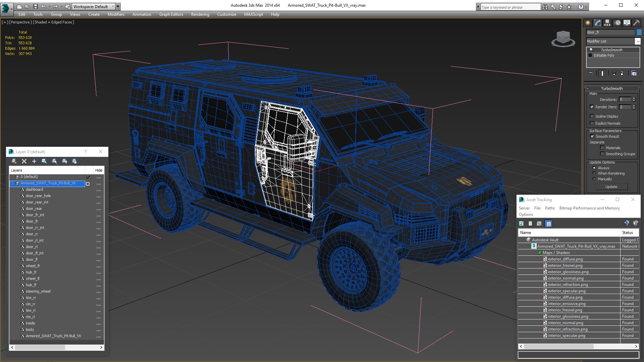Click the Project Folder icon beside Workspace
Image resolution: width=644 pixels, height=362 pixels.
point(68,6)
